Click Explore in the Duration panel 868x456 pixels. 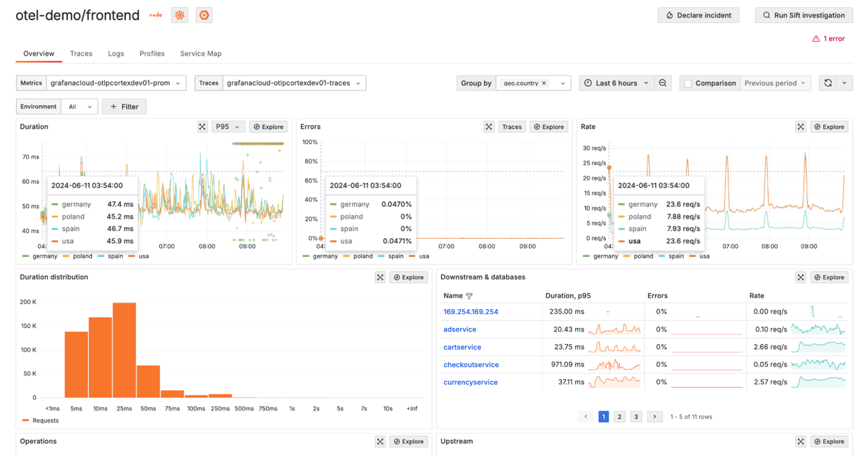[x=268, y=127]
